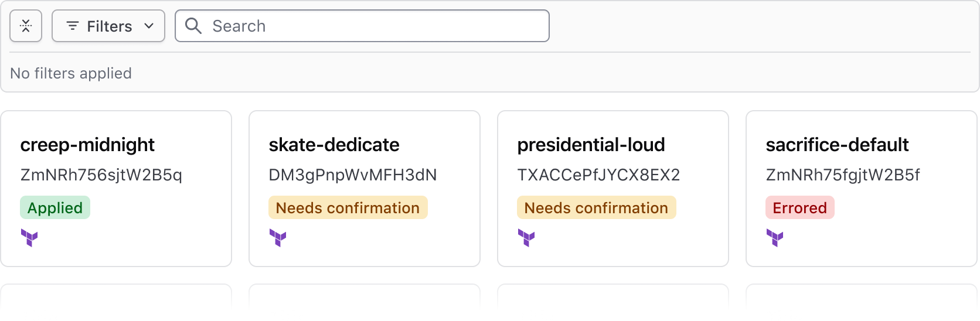Viewport: 980px width, 321px height.
Task: Click skate-dedicate Needs confirmation badge
Action: (x=348, y=208)
